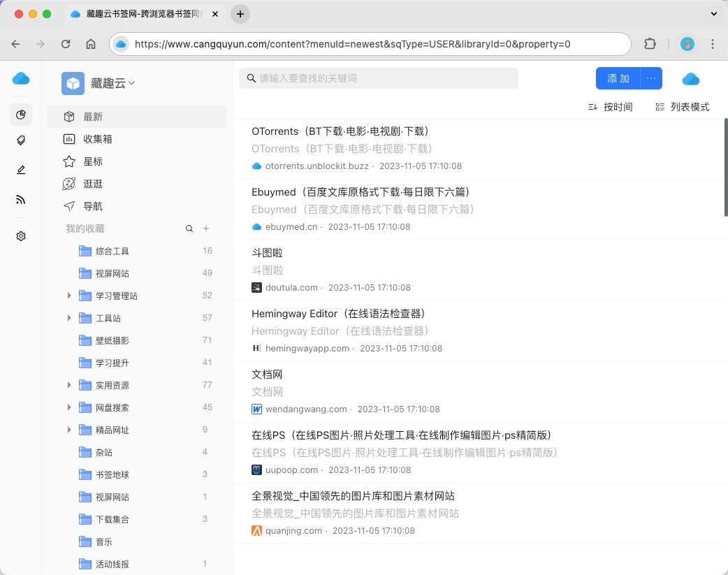The height and width of the screenshot is (575, 728).
Task: Open the tags icon in left rail
Action: [x=21, y=140]
